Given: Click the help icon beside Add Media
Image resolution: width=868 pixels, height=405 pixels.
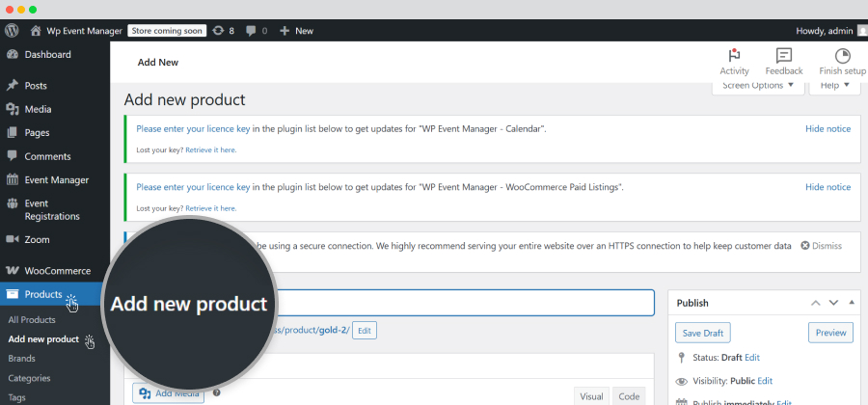Looking at the screenshot, I should pos(216,392).
